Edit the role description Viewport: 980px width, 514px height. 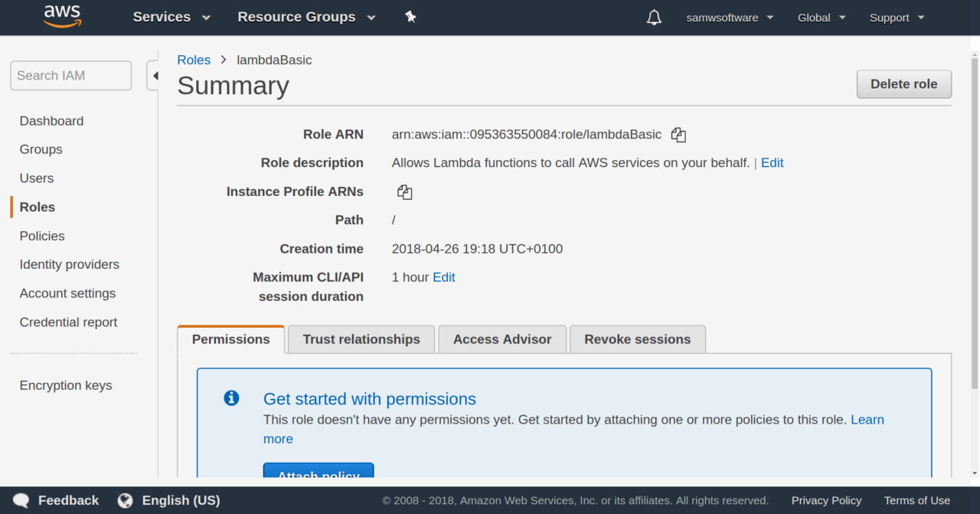pos(772,162)
